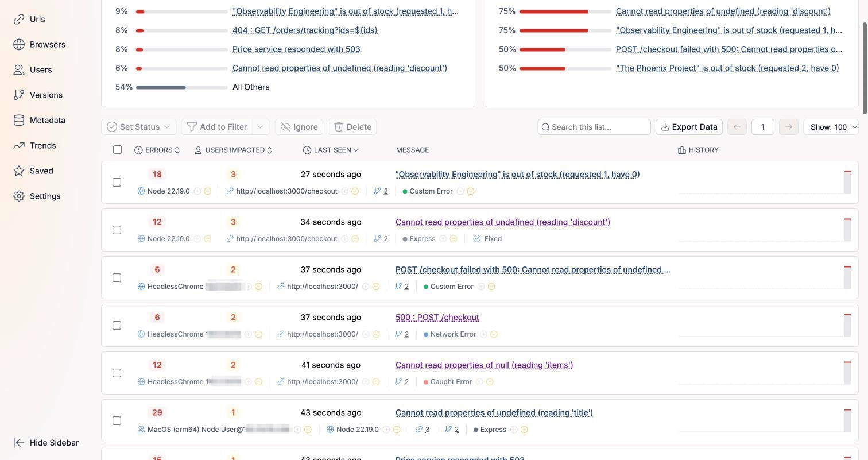Open the Set Status dropdown
868x460 pixels.
139,127
